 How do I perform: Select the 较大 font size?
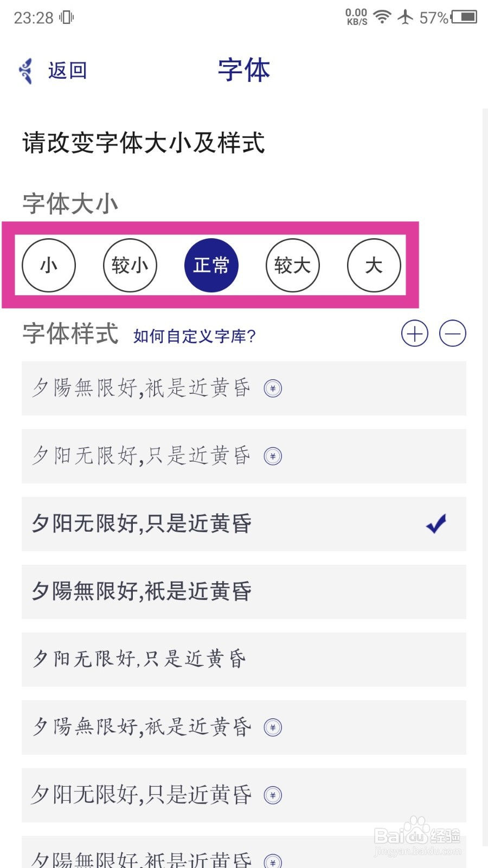[293, 265]
